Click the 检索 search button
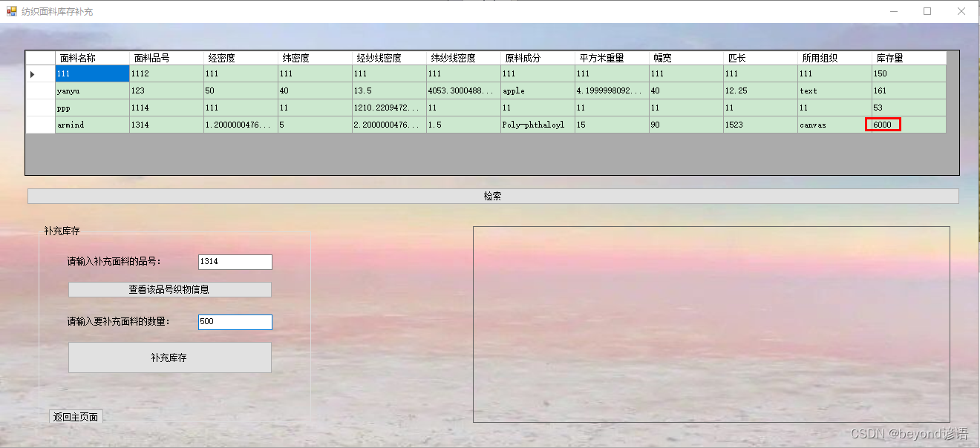 tap(492, 196)
